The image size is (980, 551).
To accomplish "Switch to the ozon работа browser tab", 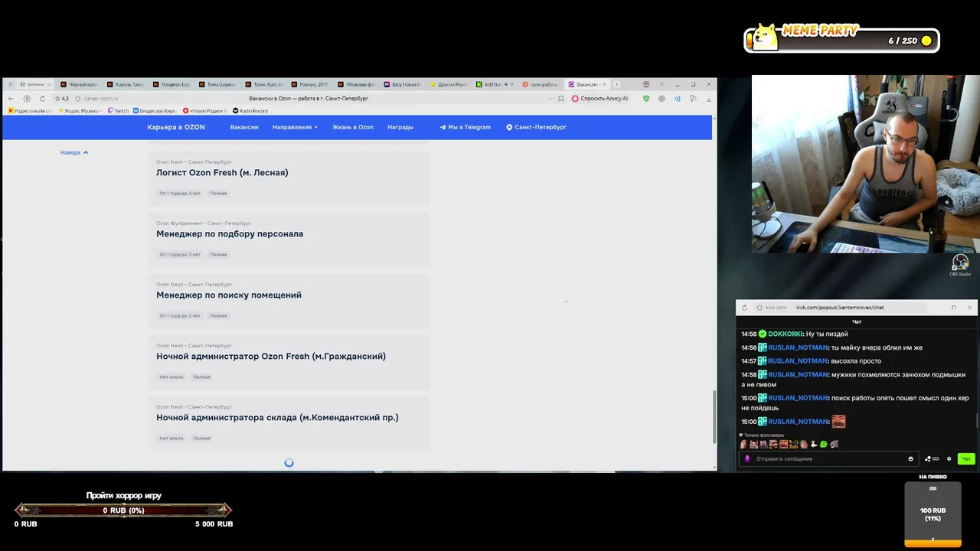I will click(541, 84).
